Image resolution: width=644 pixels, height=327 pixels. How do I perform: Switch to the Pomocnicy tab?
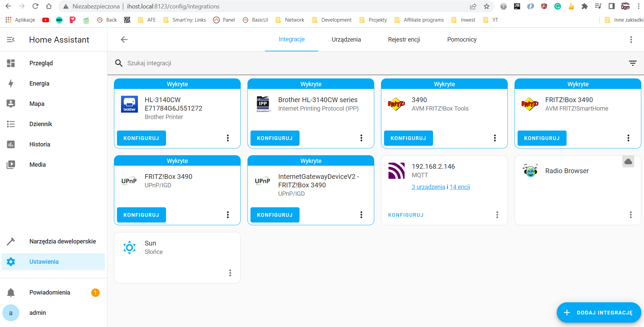(x=462, y=40)
